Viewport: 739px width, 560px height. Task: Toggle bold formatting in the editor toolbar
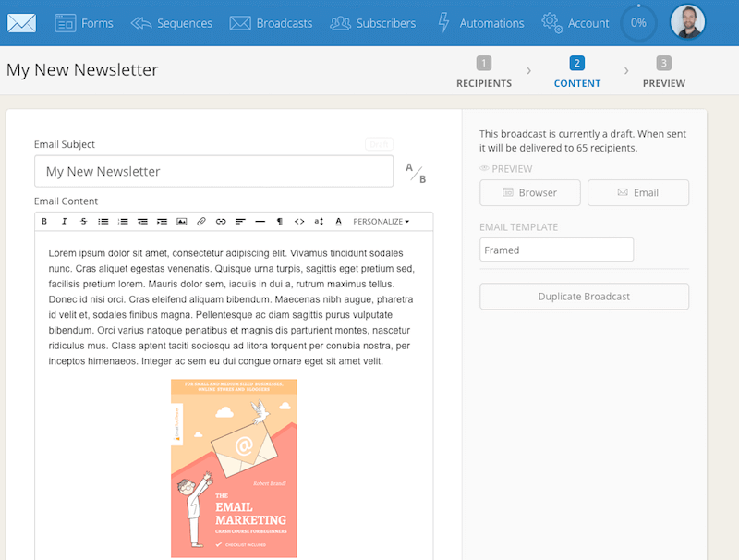coord(44,222)
